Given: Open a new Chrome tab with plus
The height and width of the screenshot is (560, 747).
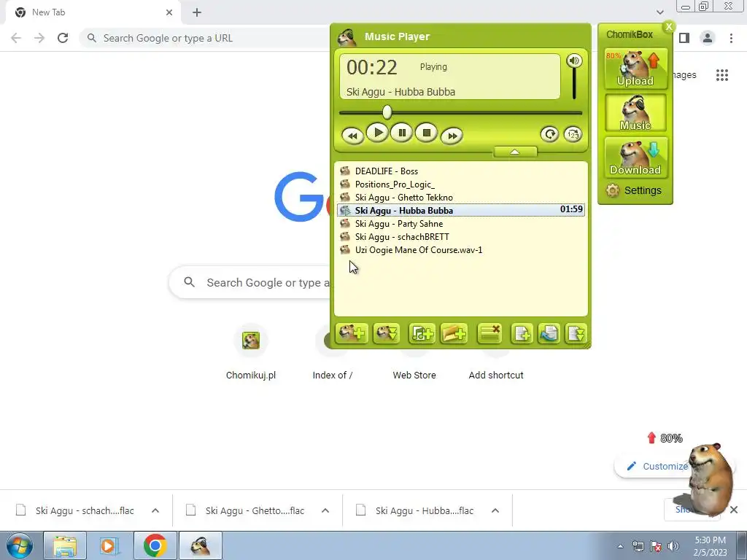Looking at the screenshot, I should (x=197, y=12).
